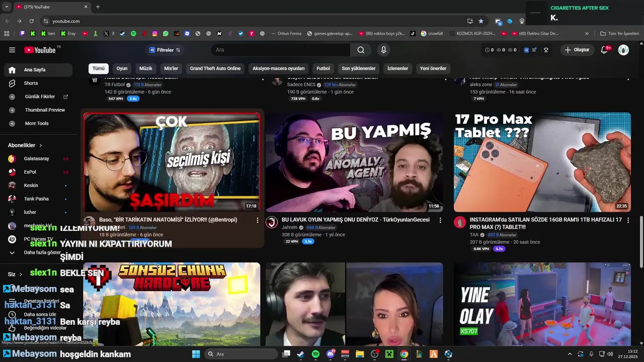This screenshot has width=644, height=362.
Task: Select the Aksiyon-macera oyunları chip
Action: click(x=279, y=68)
